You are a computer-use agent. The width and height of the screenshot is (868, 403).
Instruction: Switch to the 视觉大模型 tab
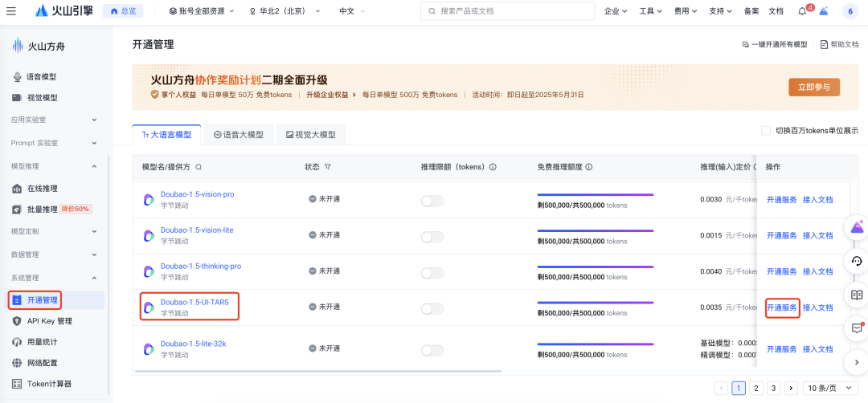click(x=310, y=135)
